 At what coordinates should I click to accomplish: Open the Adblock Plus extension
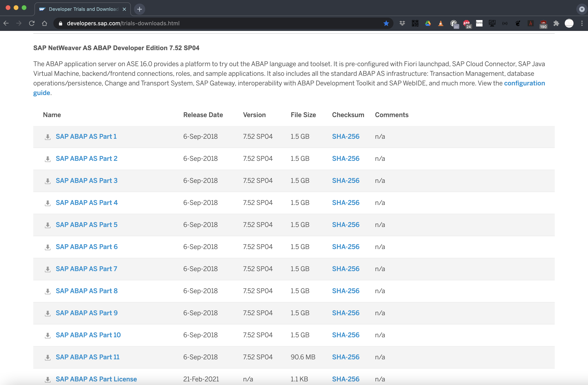pyautogui.click(x=466, y=23)
